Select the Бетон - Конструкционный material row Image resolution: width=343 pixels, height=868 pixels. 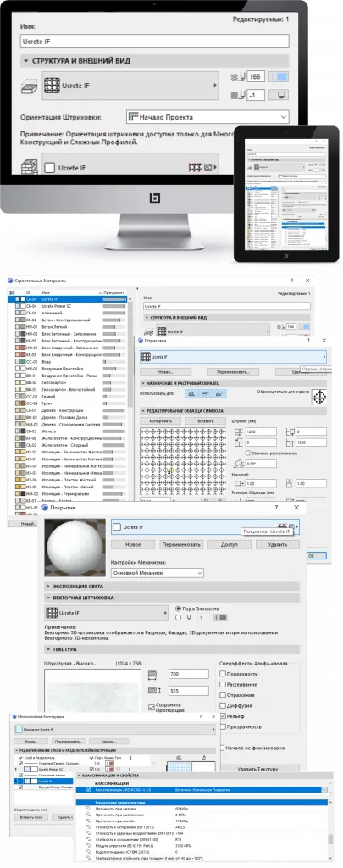[x=68, y=320]
